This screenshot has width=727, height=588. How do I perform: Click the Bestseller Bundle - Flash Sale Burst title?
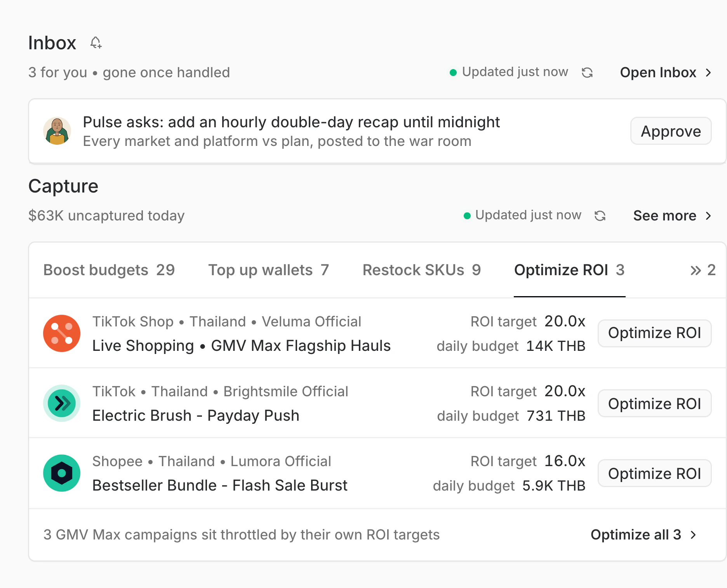point(220,486)
